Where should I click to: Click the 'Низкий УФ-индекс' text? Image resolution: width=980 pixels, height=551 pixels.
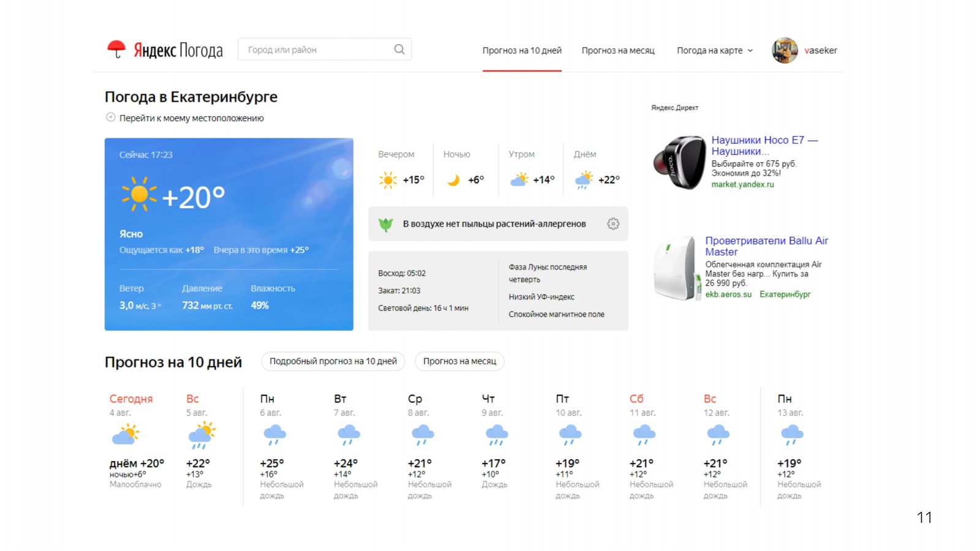point(541,297)
